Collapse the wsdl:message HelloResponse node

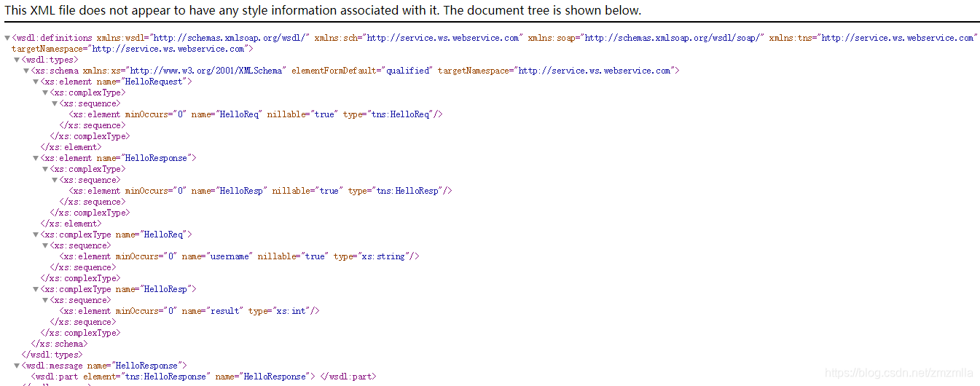tap(17, 366)
